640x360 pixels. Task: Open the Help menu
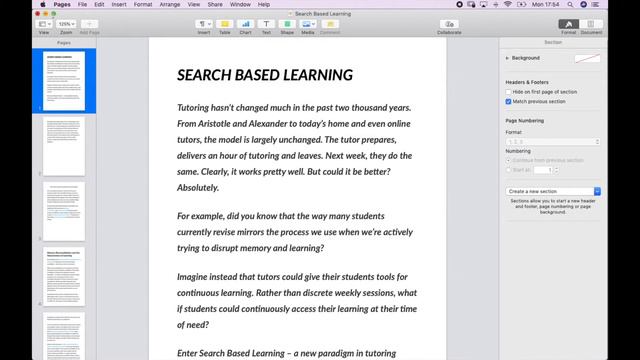264,4
